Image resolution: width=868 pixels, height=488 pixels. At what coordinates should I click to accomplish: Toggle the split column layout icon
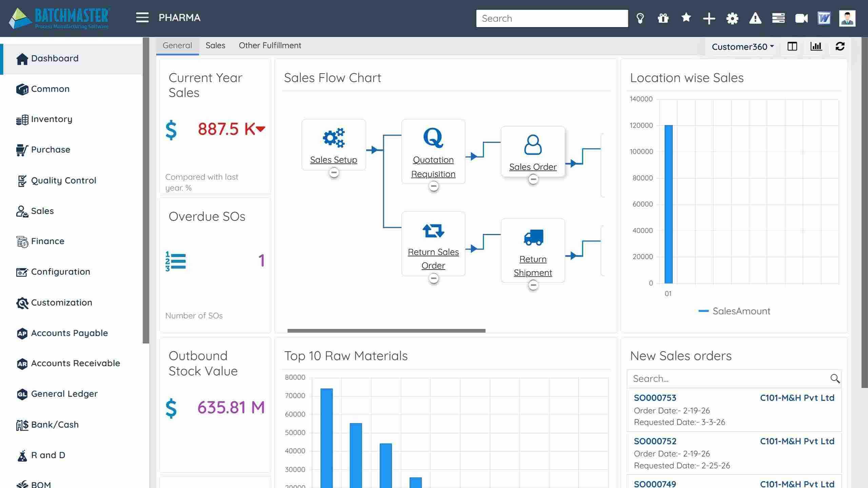(x=792, y=46)
